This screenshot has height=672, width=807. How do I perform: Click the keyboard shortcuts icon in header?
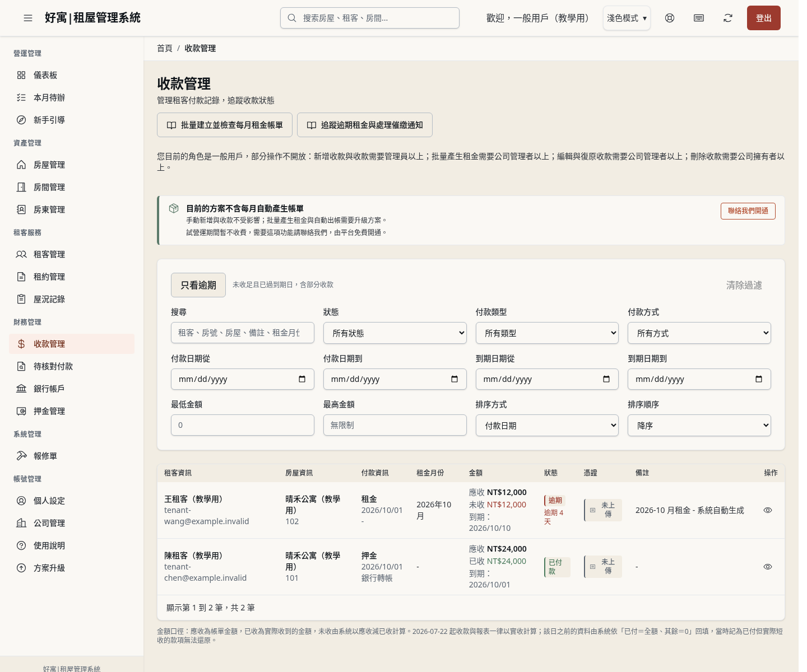tap(699, 18)
